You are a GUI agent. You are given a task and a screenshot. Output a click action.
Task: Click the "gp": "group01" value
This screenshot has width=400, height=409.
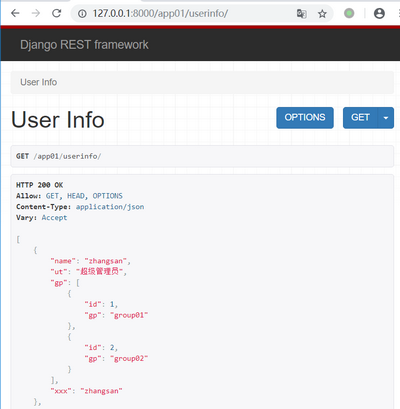[129, 315]
